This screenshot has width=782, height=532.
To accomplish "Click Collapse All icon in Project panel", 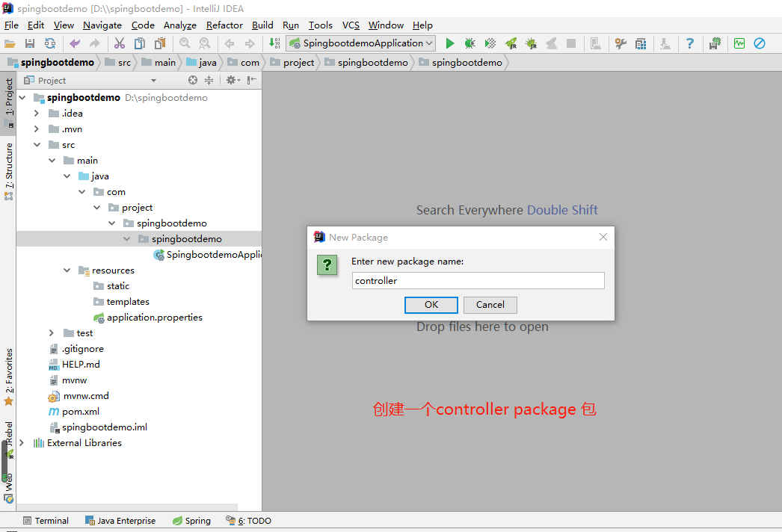I will [x=209, y=80].
